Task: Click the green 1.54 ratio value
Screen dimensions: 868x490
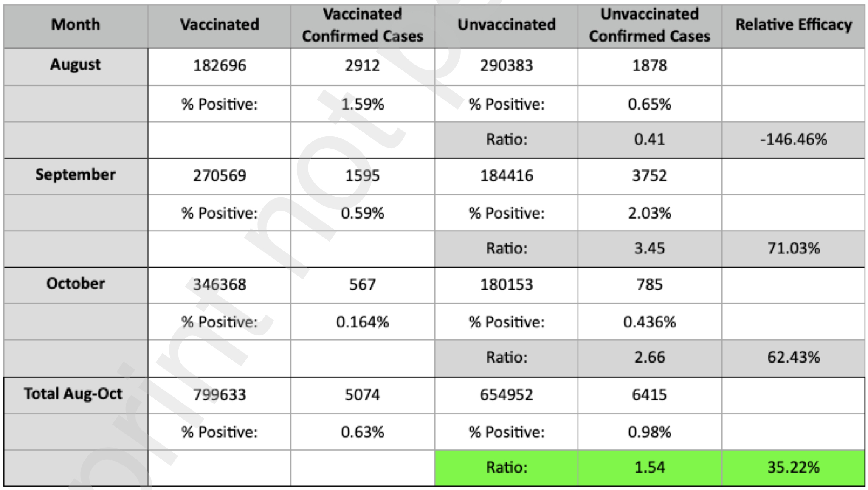Action: coord(649,467)
